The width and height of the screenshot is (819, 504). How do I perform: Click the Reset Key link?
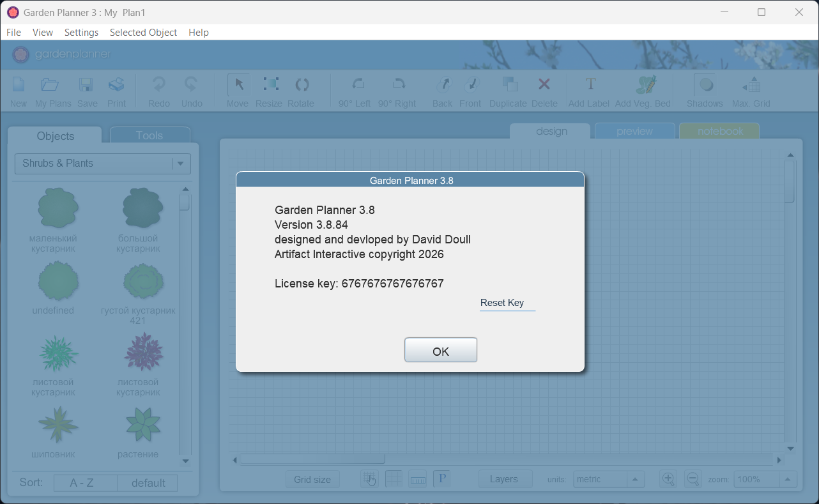coord(502,303)
